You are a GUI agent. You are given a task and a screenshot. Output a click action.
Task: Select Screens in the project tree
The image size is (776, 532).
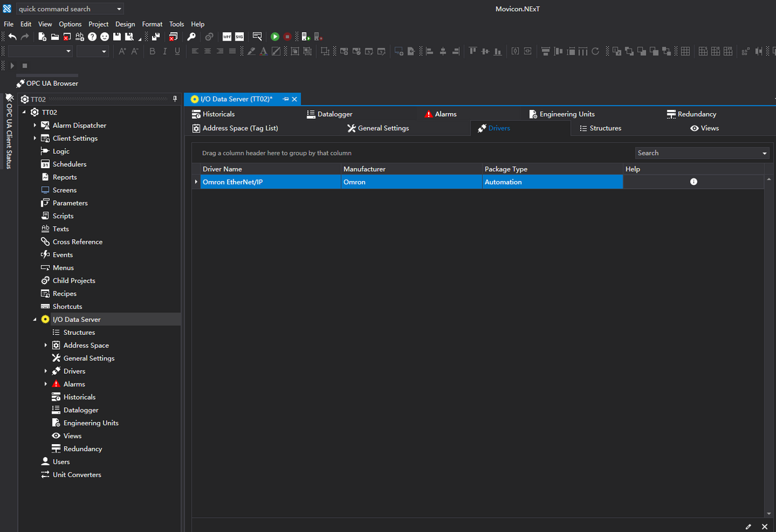pos(64,190)
